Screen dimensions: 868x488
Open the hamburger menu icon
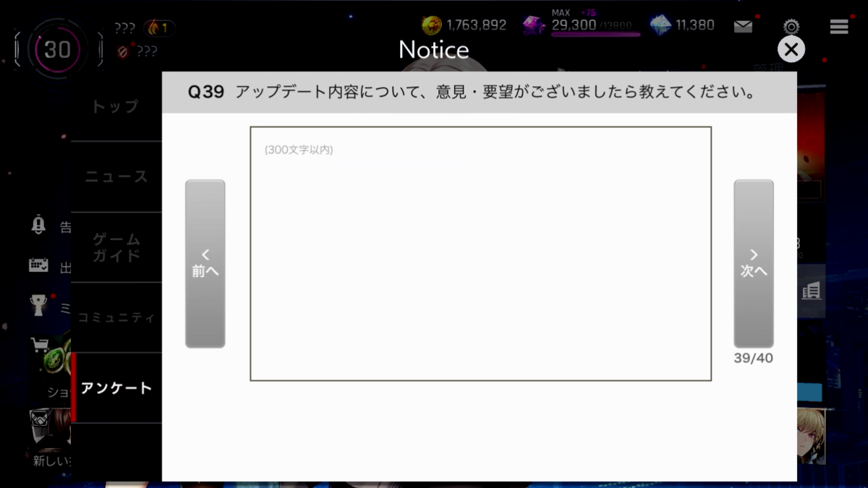(x=839, y=27)
